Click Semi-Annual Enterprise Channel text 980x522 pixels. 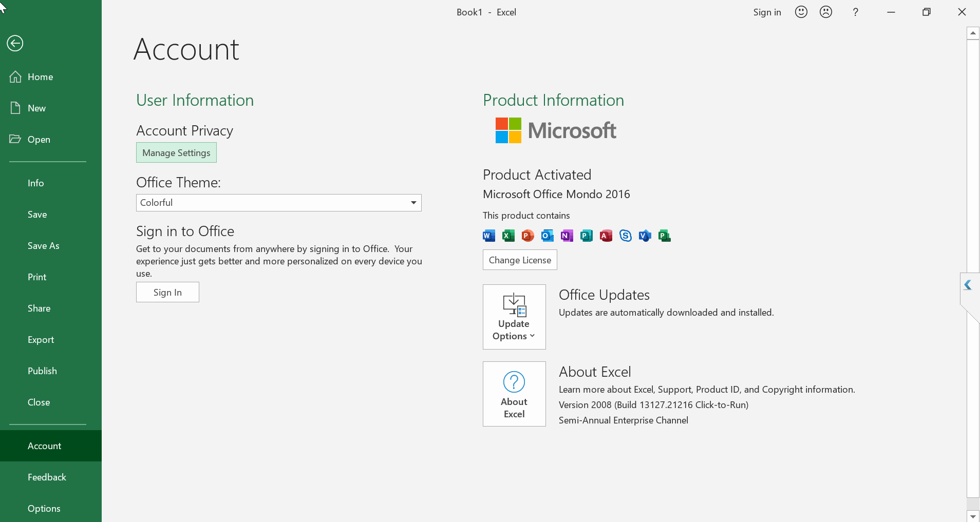[624, 420]
